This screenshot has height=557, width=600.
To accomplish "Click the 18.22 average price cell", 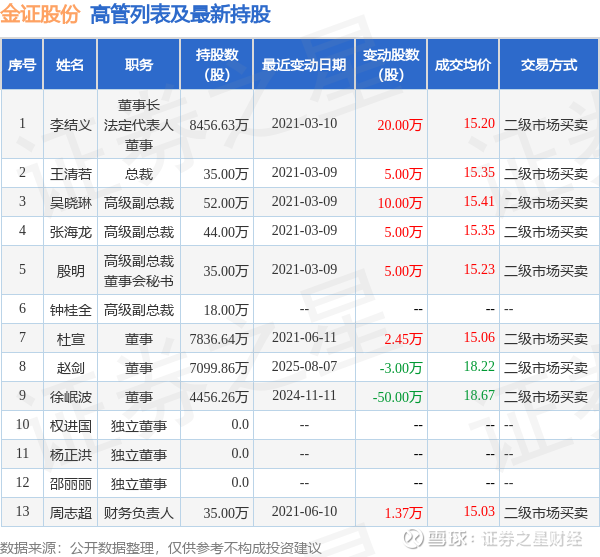I will 479,366.
